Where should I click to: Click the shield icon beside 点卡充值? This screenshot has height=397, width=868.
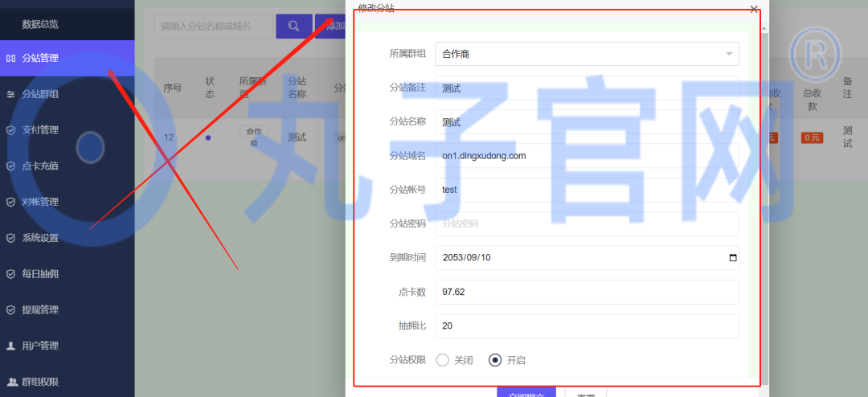coord(10,166)
